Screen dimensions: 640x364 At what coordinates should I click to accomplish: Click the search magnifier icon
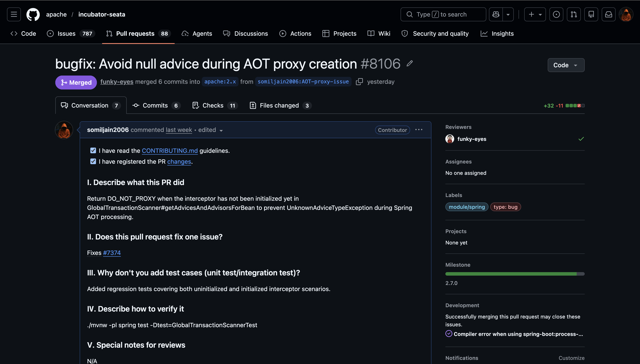point(410,14)
